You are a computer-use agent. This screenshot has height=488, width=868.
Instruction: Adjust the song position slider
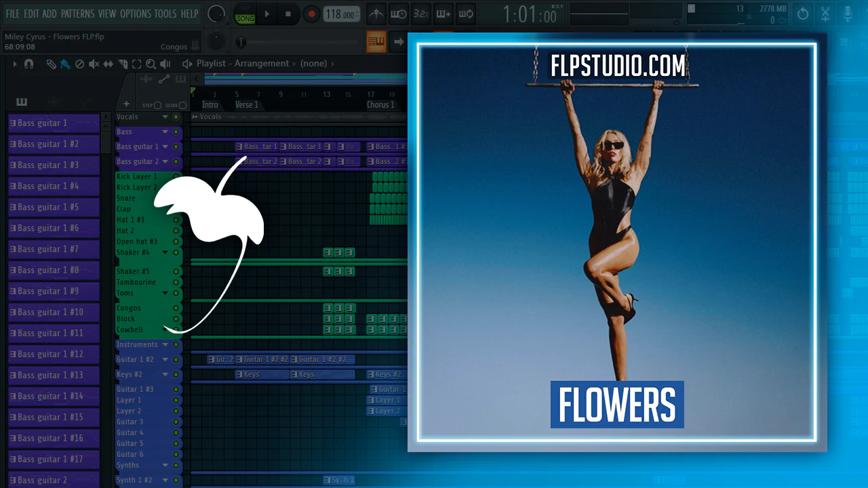point(298,42)
